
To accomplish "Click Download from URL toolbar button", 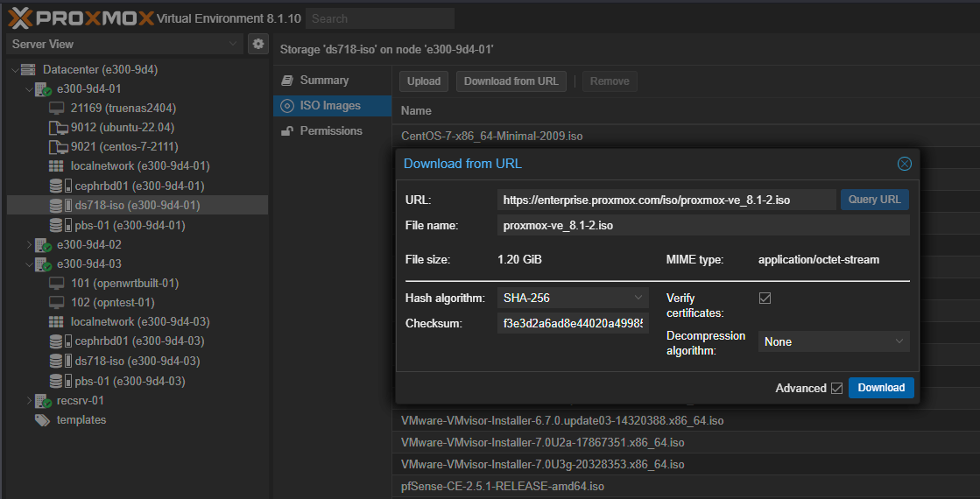I will 511,81.
